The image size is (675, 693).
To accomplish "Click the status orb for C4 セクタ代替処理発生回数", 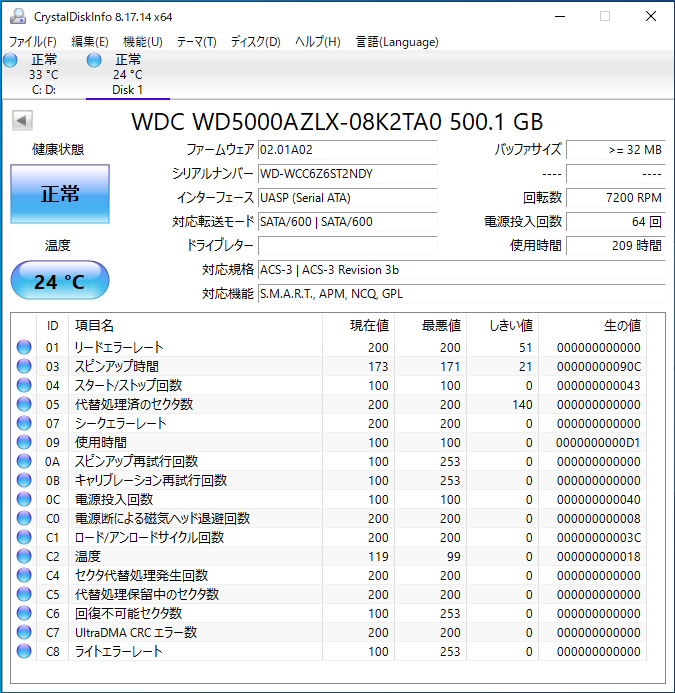I will point(24,575).
